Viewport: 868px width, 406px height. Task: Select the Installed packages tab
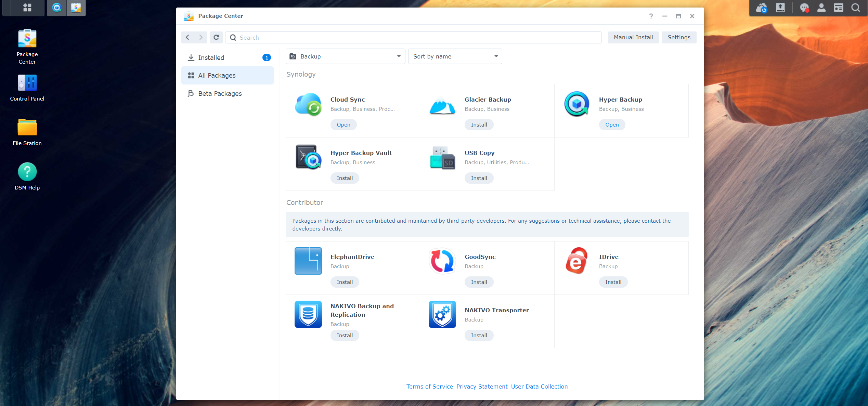pyautogui.click(x=211, y=57)
